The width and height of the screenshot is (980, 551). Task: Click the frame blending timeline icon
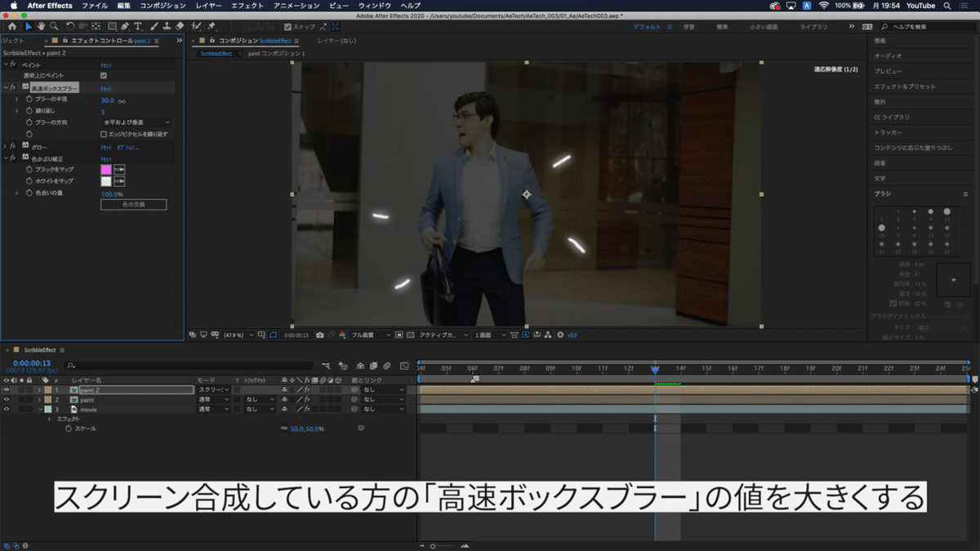[373, 366]
